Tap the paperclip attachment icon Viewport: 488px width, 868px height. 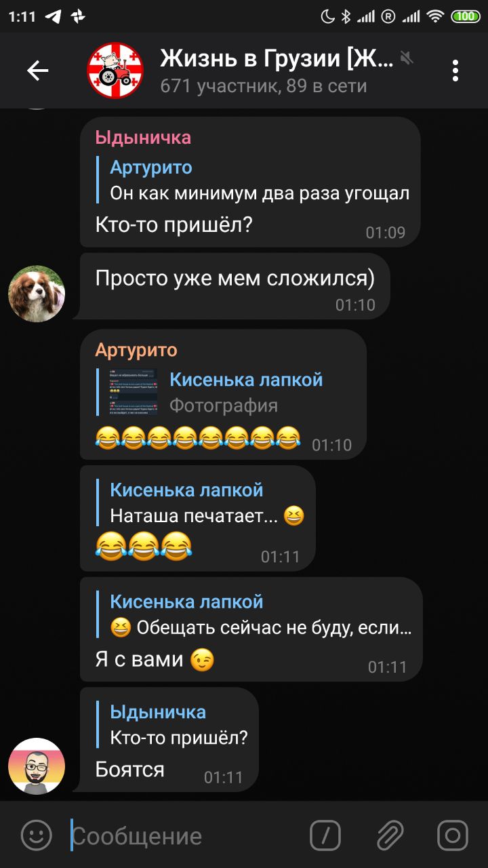tap(390, 835)
